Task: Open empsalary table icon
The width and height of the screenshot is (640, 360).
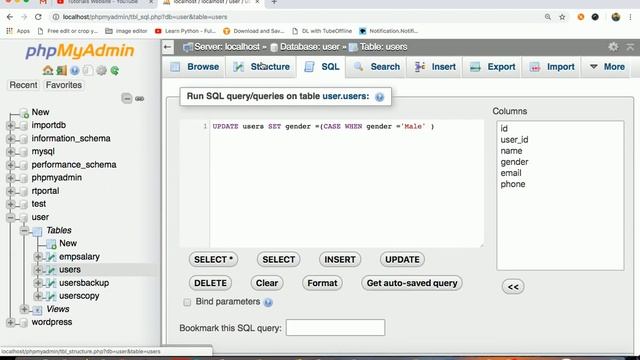Action: coord(51,257)
